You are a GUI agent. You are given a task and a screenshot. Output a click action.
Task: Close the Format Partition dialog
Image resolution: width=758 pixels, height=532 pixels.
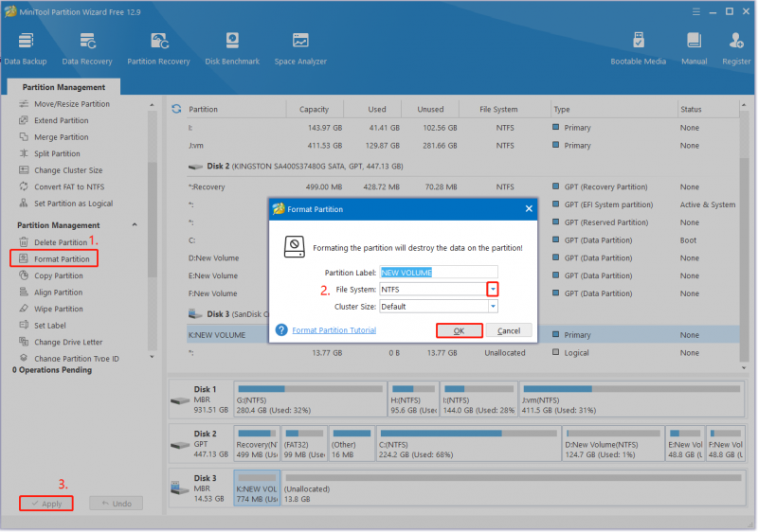(x=529, y=208)
